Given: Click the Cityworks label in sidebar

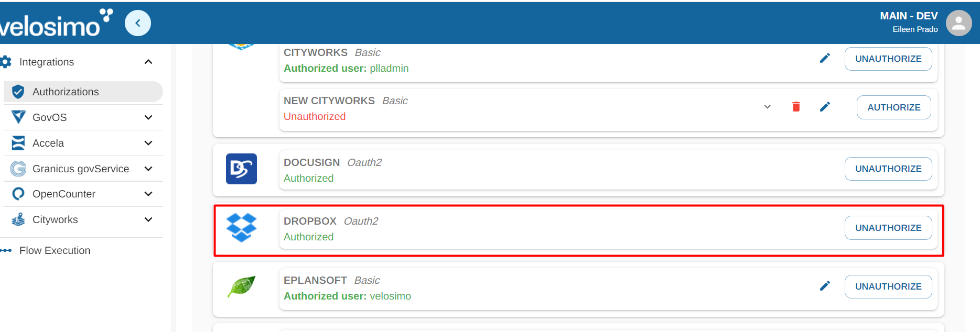Looking at the screenshot, I should coord(55,219).
